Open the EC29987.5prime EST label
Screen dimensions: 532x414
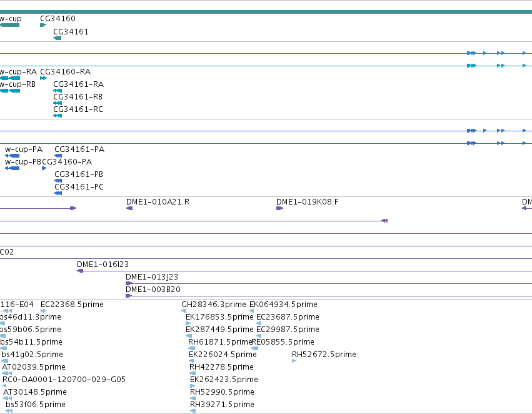288,330
